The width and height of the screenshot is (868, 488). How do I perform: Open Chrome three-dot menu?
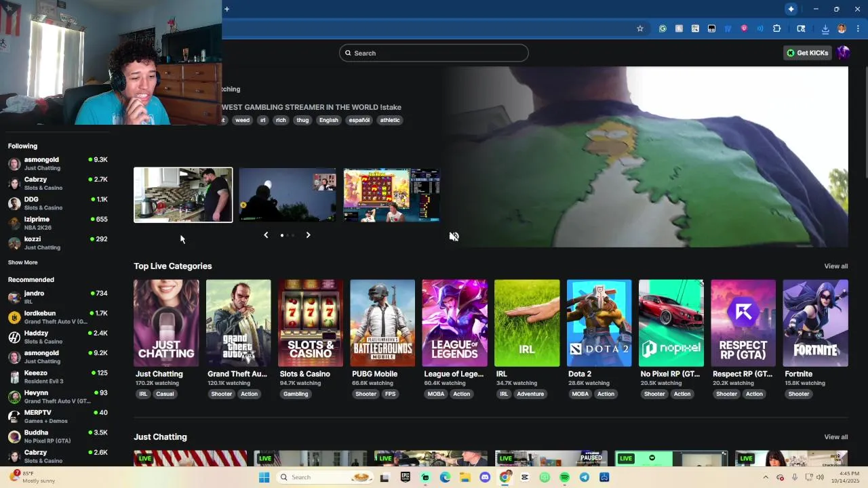859,28
